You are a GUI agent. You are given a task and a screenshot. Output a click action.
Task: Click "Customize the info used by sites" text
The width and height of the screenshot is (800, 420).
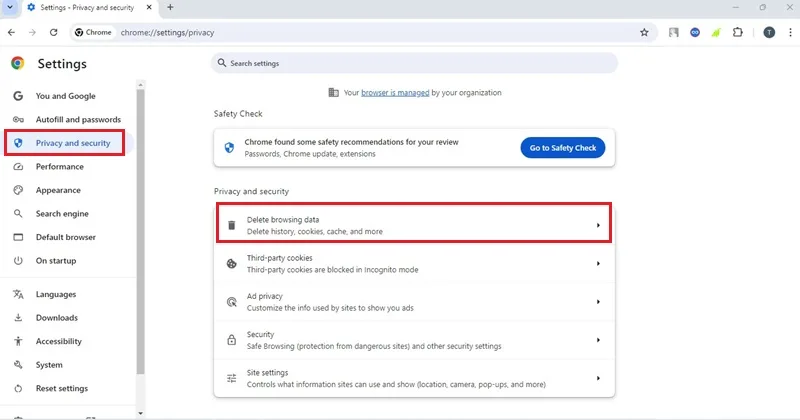[x=330, y=308]
